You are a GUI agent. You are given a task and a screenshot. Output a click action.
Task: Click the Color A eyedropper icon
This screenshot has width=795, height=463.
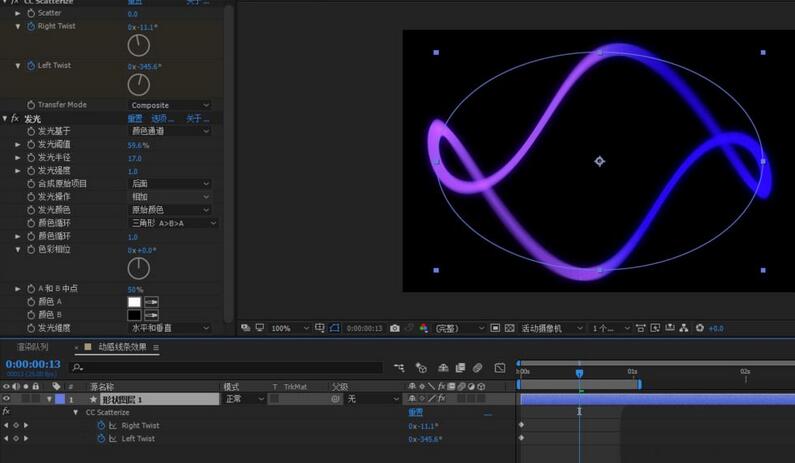click(153, 301)
